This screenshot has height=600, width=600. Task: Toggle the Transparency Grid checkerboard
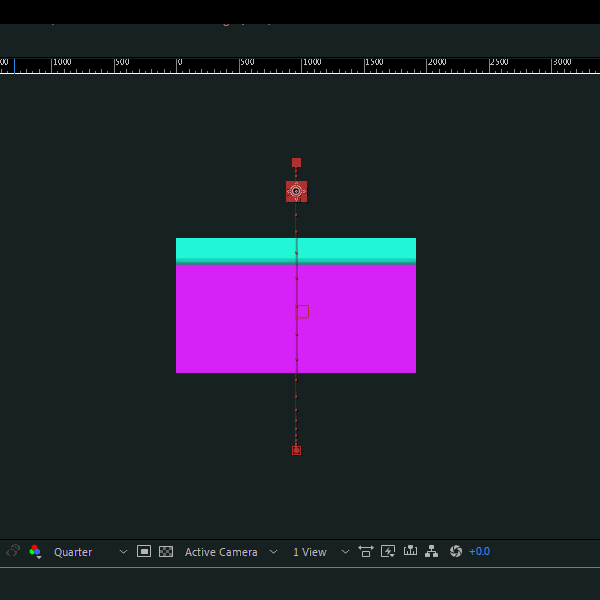click(x=166, y=551)
